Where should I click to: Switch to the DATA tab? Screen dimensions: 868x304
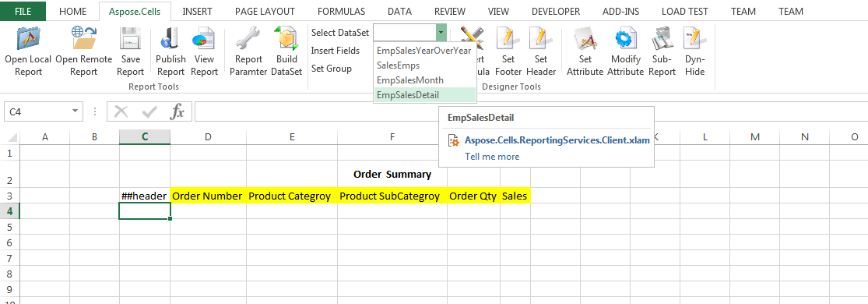(x=399, y=11)
